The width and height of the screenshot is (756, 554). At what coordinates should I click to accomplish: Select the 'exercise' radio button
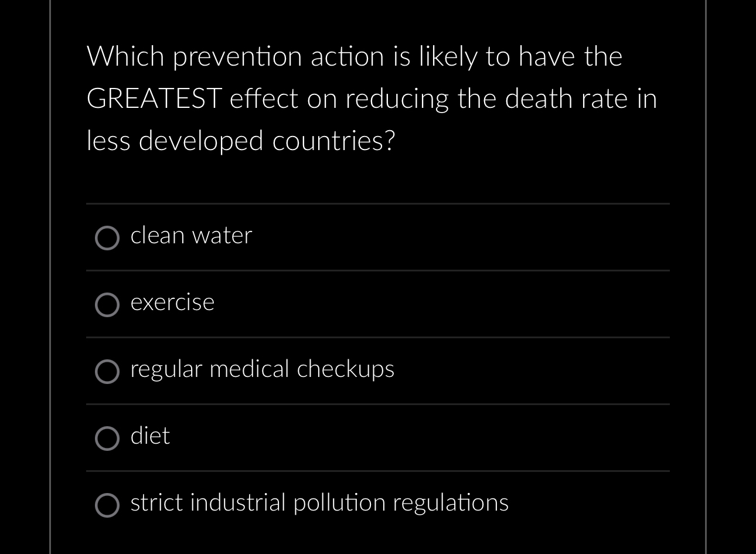[x=107, y=304]
